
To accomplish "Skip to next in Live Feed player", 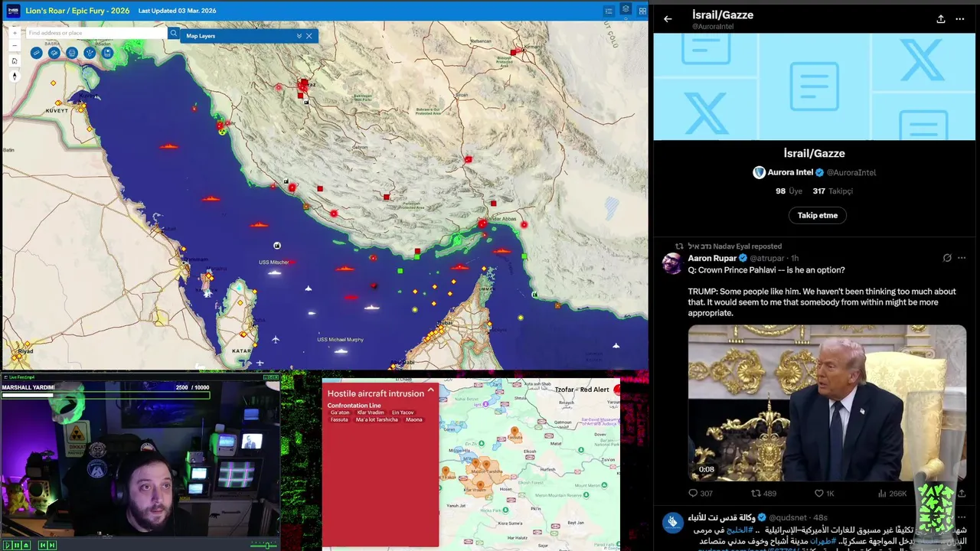I will (52, 545).
